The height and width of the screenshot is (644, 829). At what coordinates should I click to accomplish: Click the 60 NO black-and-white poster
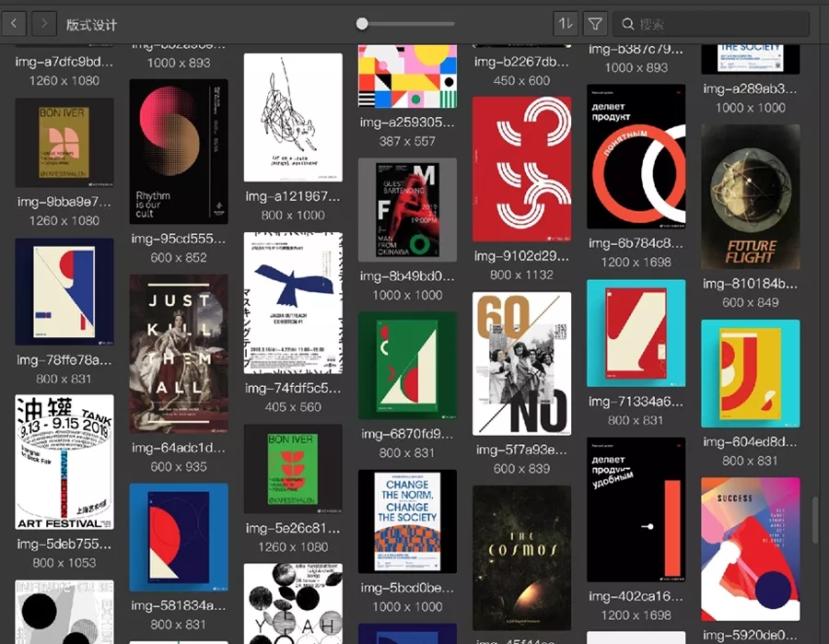pyautogui.click(x=521, y=363)
